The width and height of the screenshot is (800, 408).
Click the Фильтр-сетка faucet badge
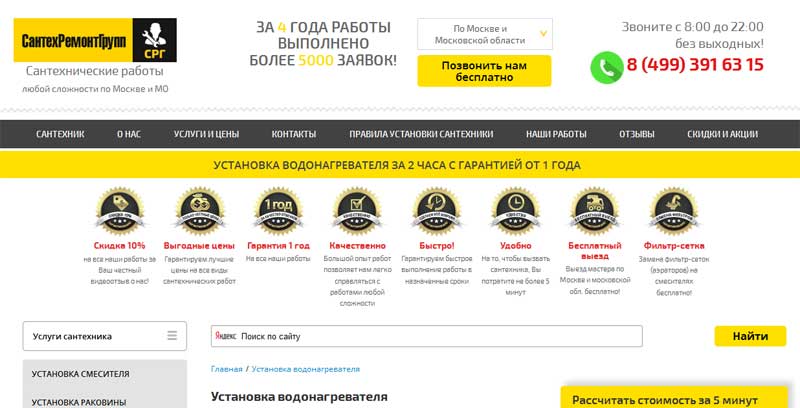[673, 211]
